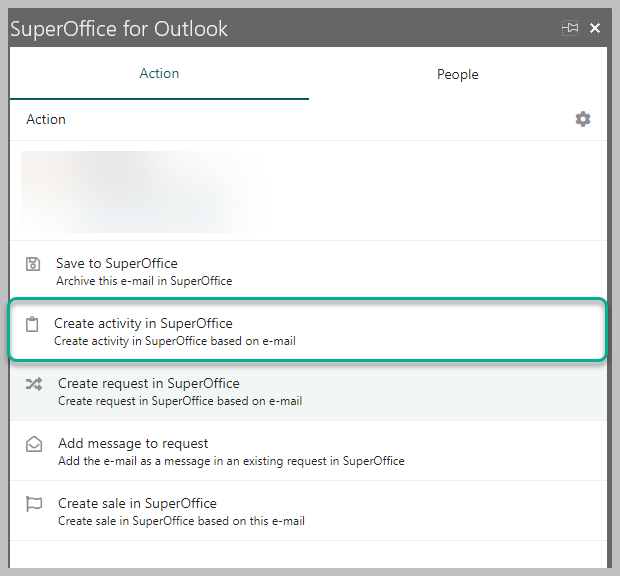The height and width of the screenshot is (576, 620).
Task: Click 'Create sale in SuperOffice based on this e-mail' text
Action: click(x=181, y=521)
